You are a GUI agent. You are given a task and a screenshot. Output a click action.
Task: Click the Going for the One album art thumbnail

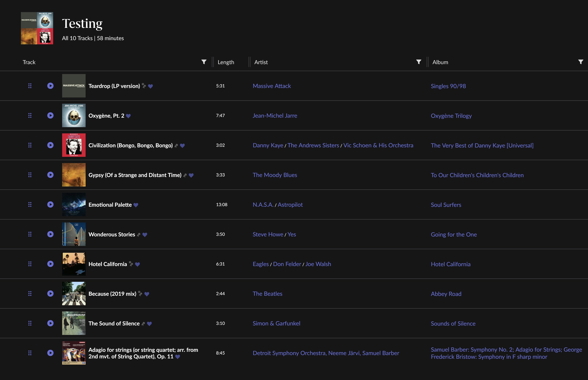[x=74, y=234]
